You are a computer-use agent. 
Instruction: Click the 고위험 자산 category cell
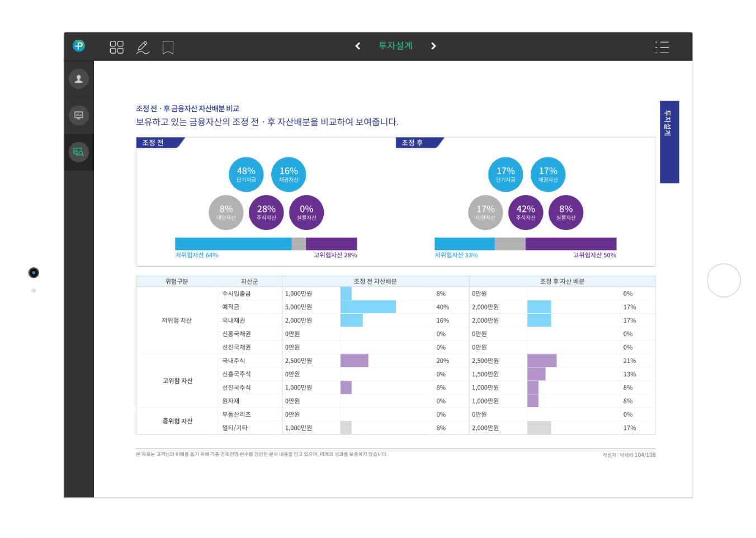click(177, 381)
